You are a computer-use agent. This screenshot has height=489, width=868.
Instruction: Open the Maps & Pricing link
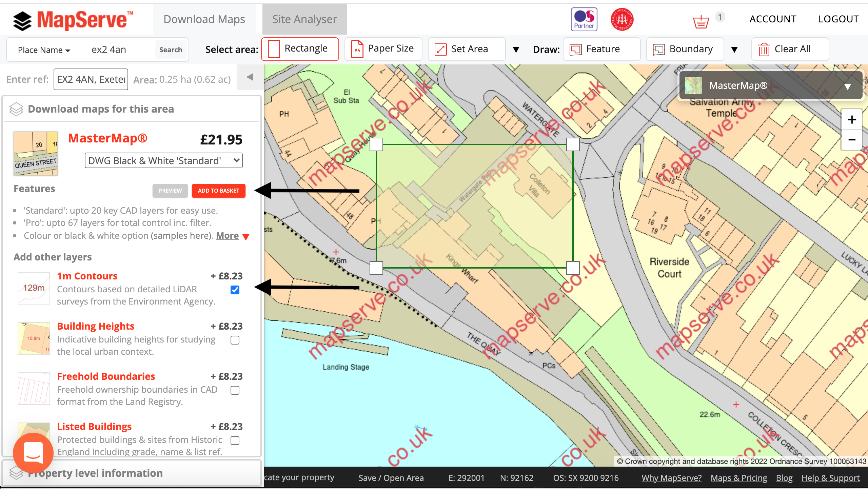[739, 478]
